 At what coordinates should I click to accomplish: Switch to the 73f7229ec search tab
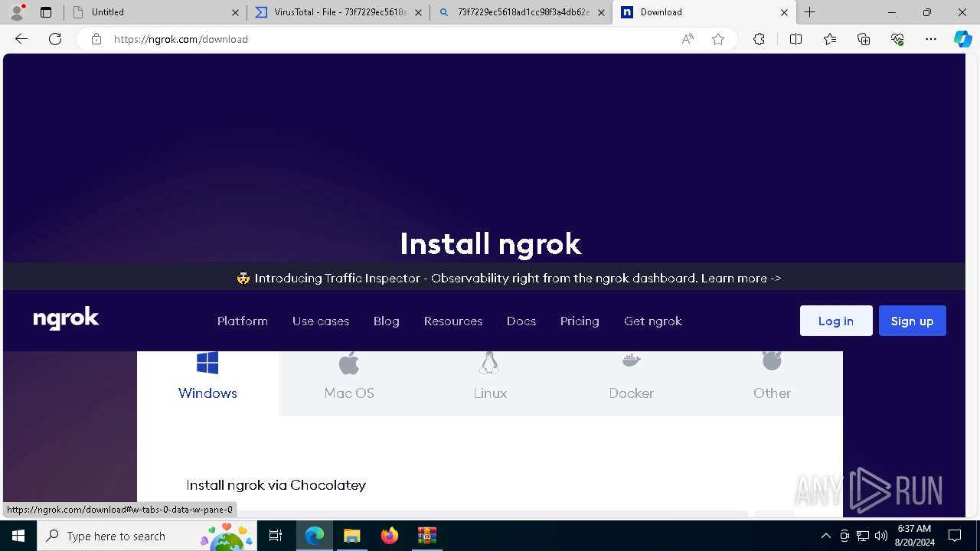521,12
